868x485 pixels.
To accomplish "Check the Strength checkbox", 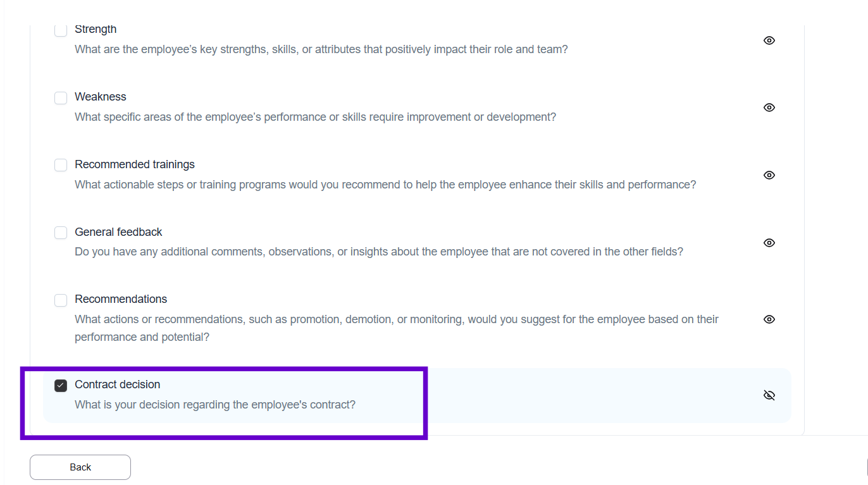I will [61, 30].
